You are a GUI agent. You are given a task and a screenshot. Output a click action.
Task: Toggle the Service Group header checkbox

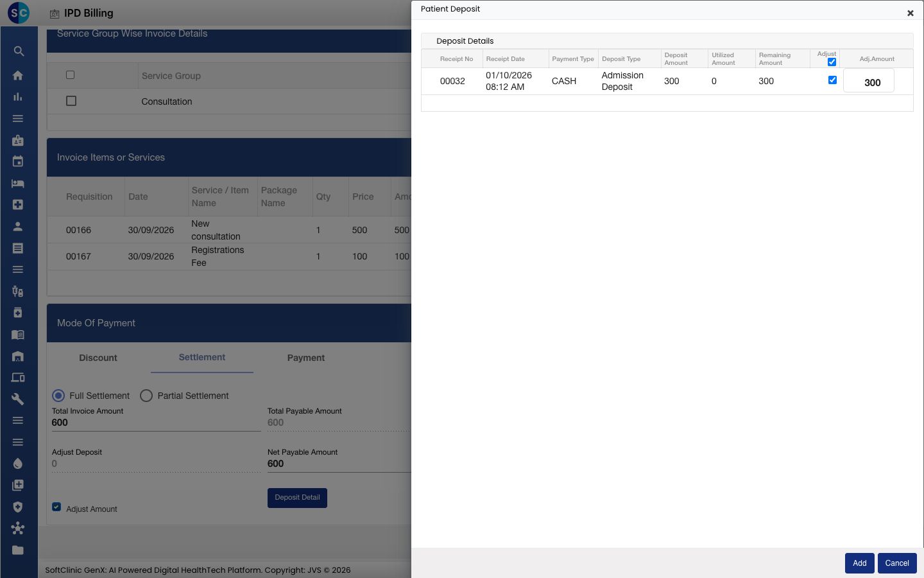(71, 75)
